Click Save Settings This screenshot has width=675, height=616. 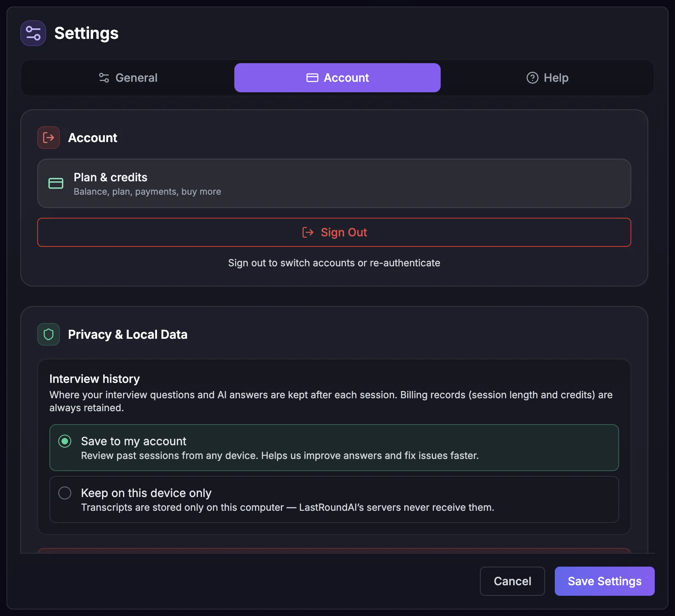coord(605,581)
